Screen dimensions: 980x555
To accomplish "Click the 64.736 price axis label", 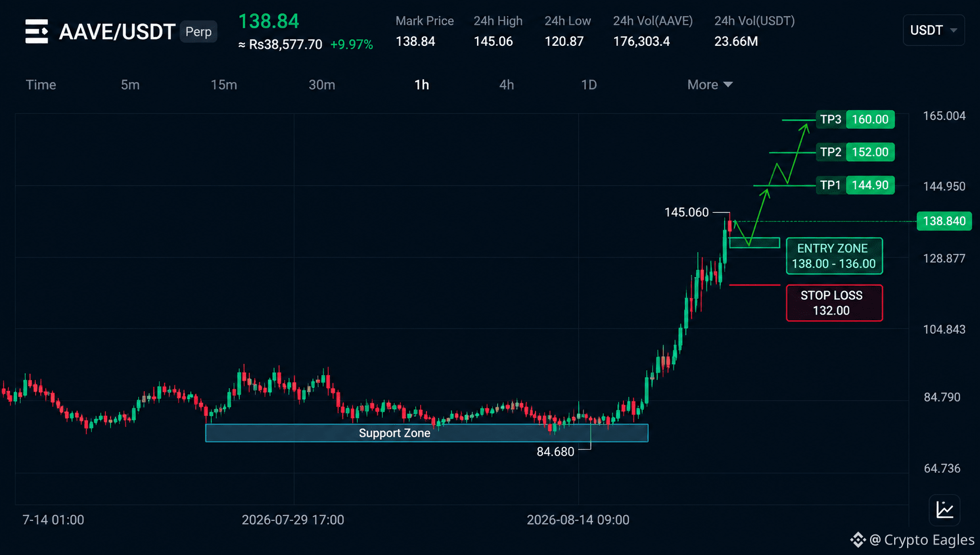I will click(942, 469).
